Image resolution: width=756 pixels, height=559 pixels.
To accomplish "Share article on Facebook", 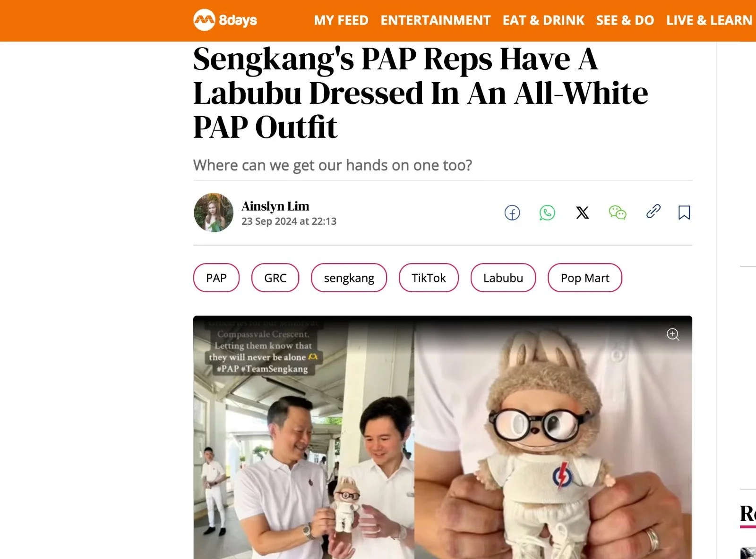I will coord(512,213).
